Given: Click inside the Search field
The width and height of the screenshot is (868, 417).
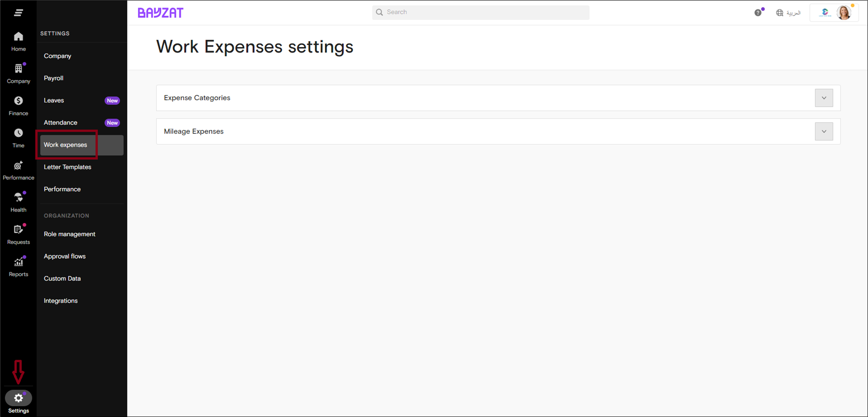Looking at the screenshot, I should [480, 12].
